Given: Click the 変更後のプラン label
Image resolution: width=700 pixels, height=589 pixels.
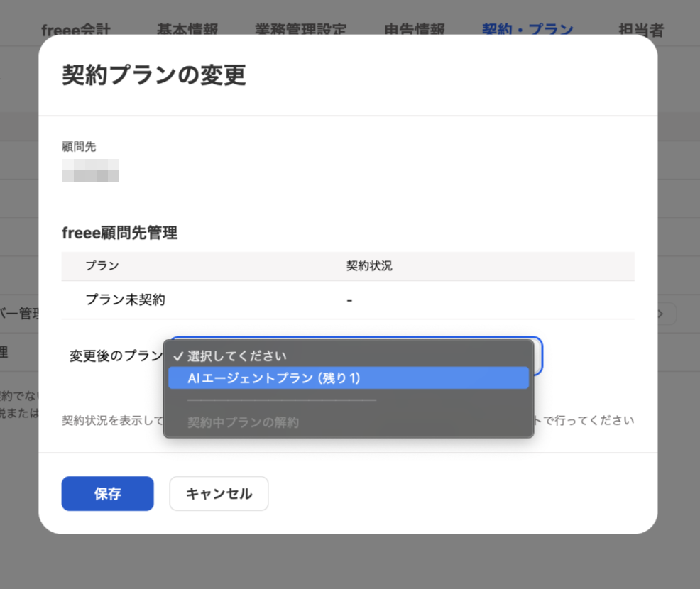Looking at the screenshot, I should [116, 356].
